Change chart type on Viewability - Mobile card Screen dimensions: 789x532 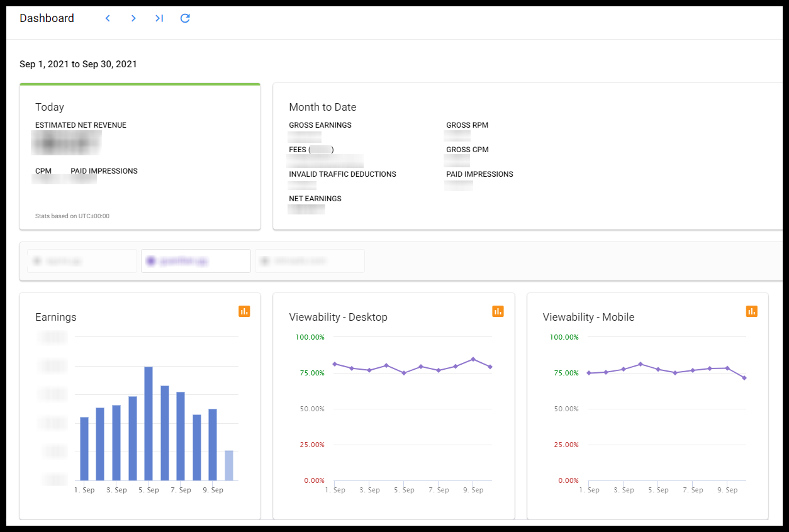(751, 311)
